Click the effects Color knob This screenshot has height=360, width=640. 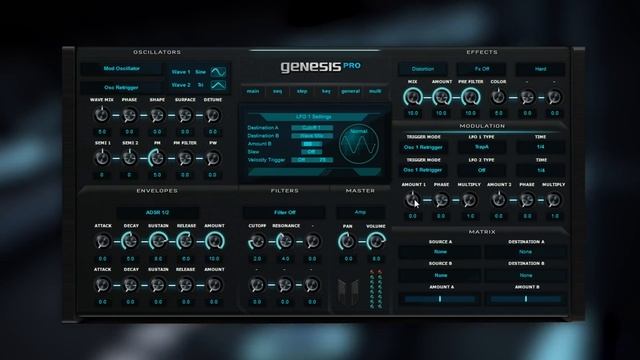tap(498, 97)
